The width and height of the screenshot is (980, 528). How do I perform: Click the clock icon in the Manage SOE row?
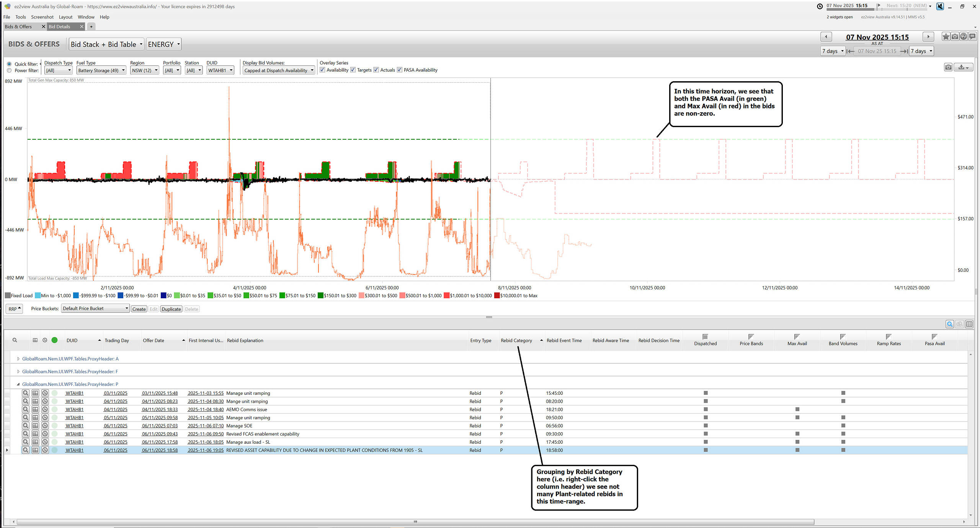(45, 426)
